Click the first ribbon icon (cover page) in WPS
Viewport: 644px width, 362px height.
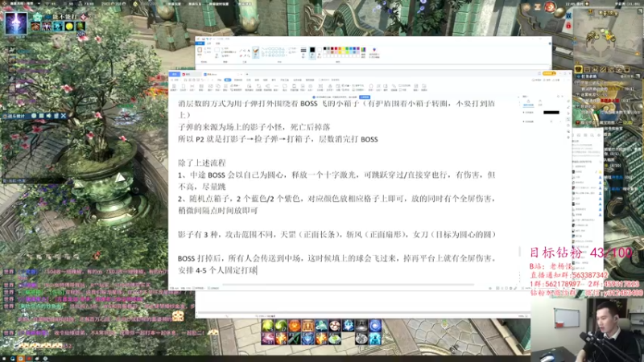pos(174,87)
